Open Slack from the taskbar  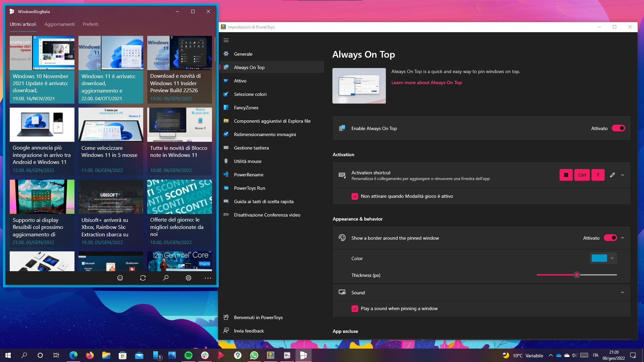coord(205,355)
